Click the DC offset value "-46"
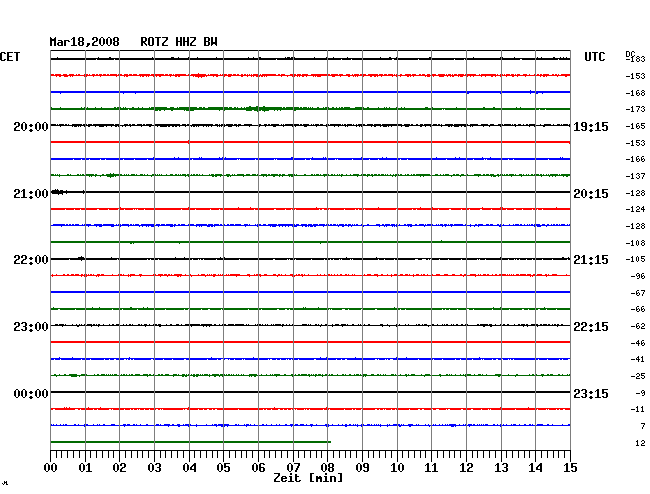 (x=638, y=343)
